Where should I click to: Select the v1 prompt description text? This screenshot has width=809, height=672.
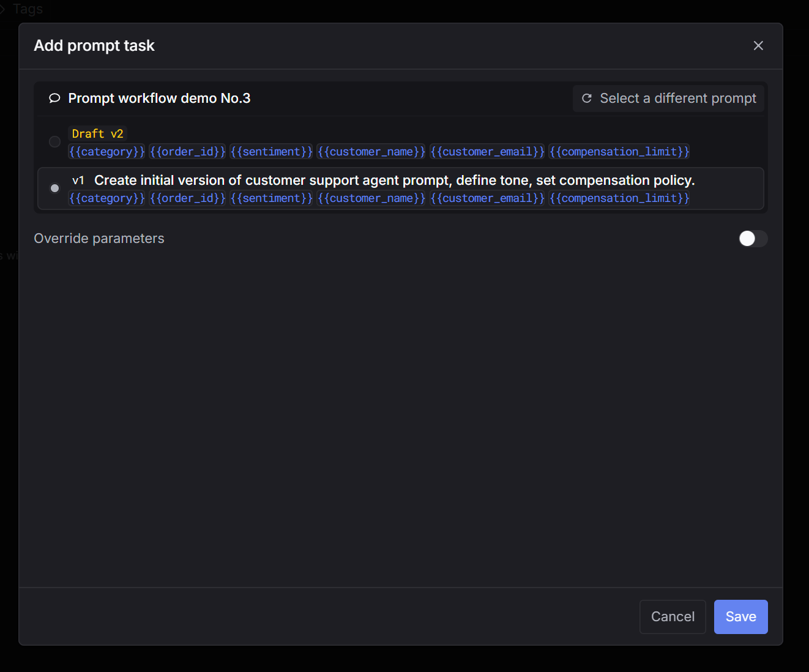tap(394, 180)
